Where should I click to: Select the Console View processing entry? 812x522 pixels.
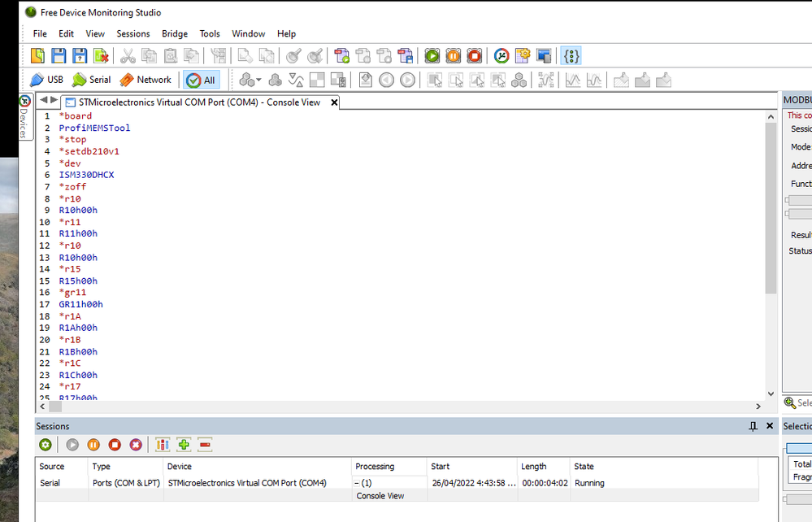380,496
